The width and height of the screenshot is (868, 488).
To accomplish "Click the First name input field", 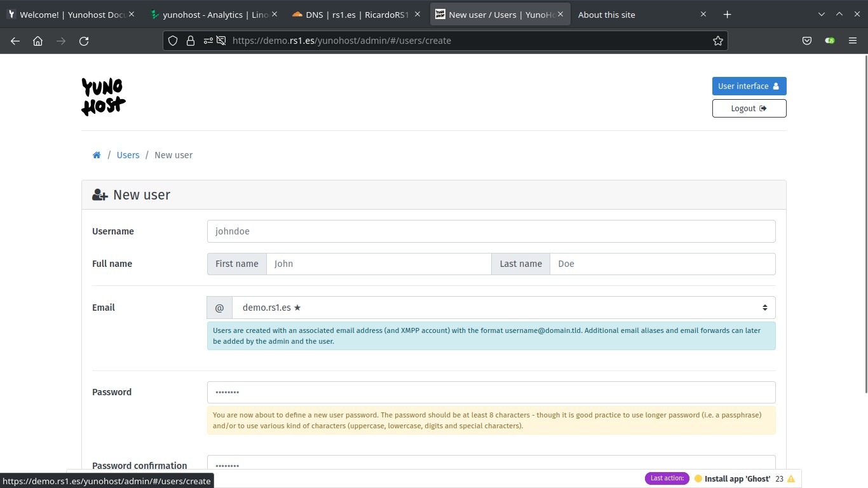I will point(378,264).
